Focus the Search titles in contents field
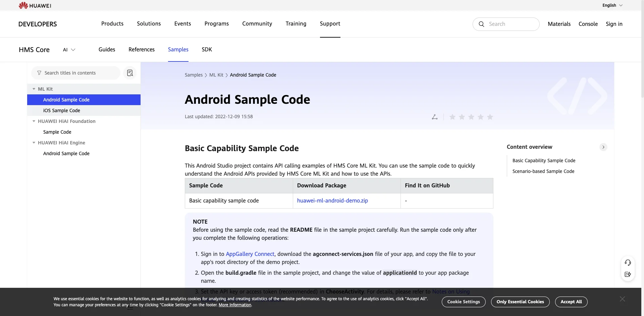Image resolution: width=644 pixels, height=316 pixels. 76,73
